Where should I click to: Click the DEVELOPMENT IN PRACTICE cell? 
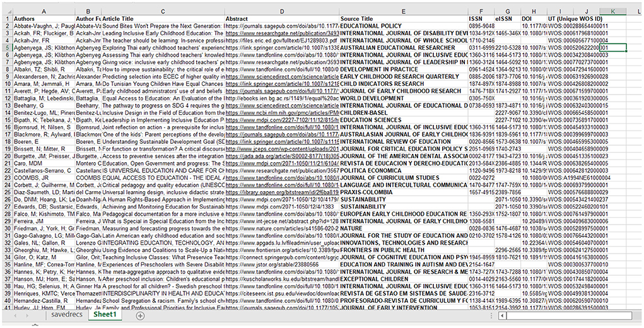404,69
